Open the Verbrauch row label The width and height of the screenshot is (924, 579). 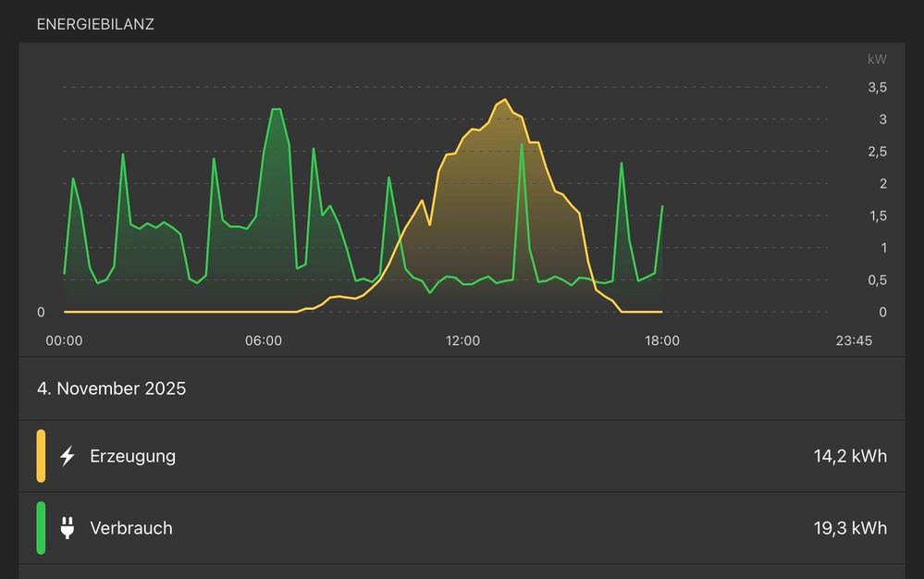[x=130, y=528]
